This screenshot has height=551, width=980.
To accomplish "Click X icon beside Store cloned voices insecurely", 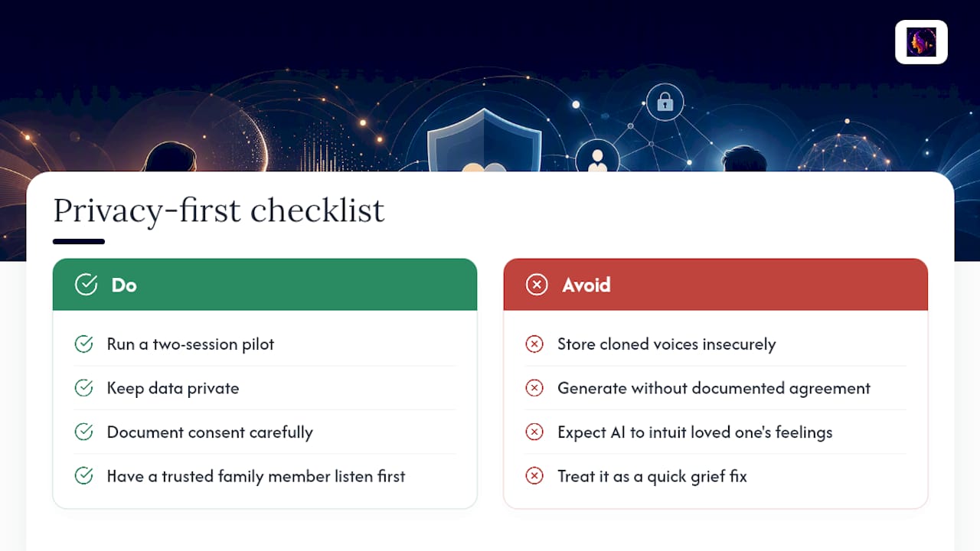I will 534,344.
